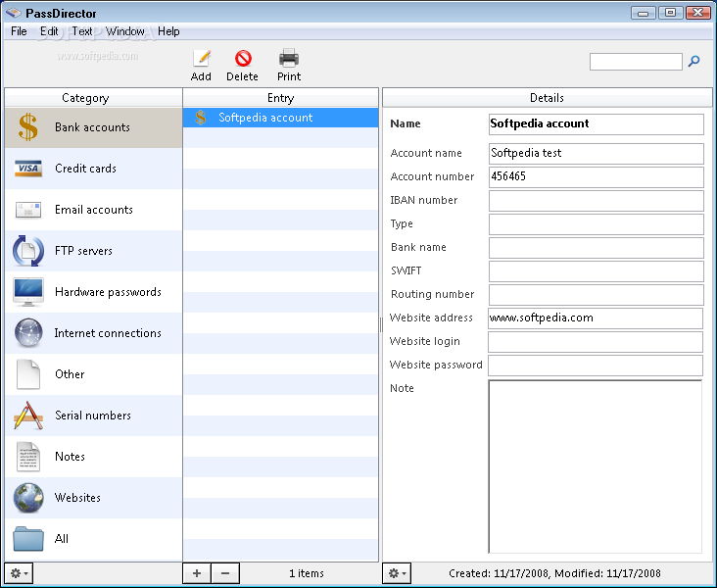This screenshot has height=588, width=717.
Task: Click the search magnifier icon
Action: [693, 61]
